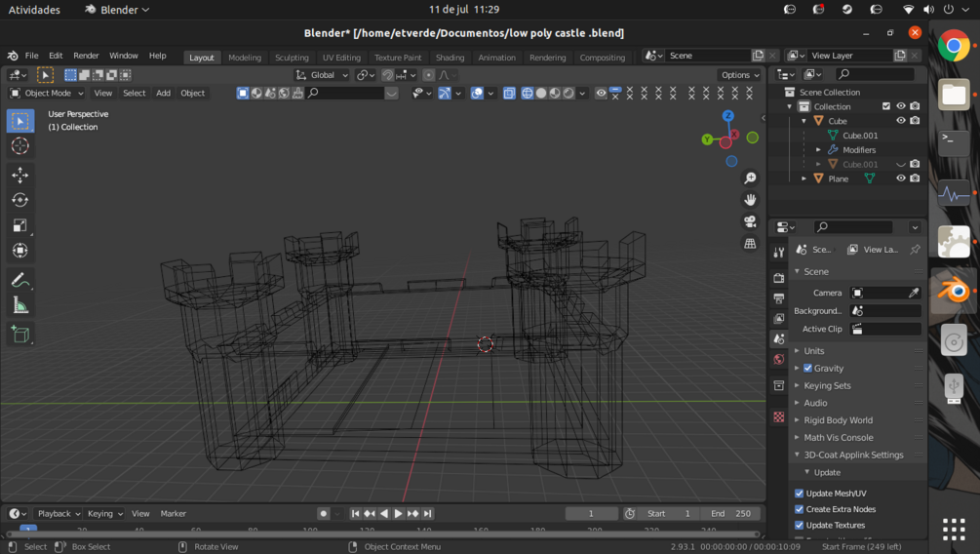Open the Object Mode dropdown

[x=47, y=94]
